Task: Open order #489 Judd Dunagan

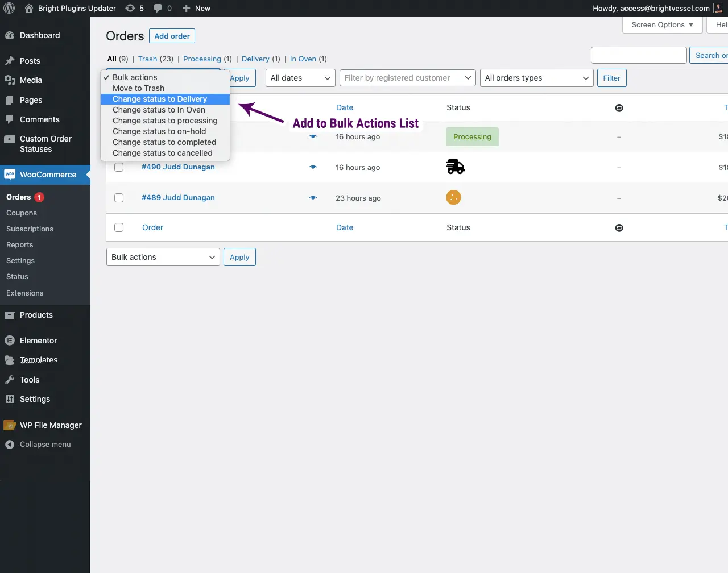Action: tap(178, 197)
